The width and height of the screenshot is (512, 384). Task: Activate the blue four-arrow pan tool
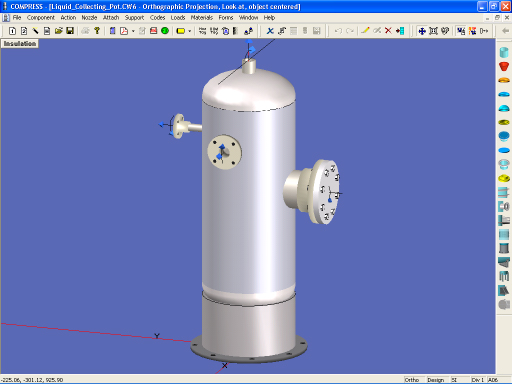[x=422, y=31]
